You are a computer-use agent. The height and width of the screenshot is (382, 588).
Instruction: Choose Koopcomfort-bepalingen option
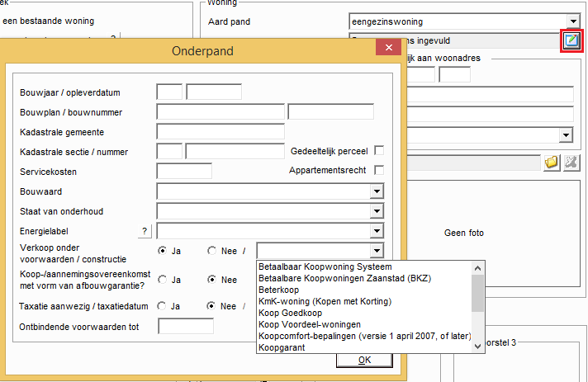coord(364,337)
